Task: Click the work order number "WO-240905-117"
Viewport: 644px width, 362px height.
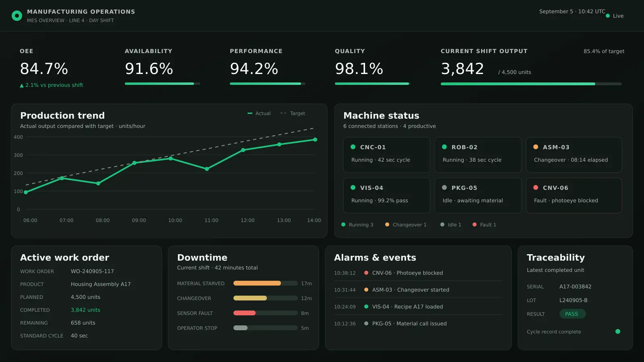Action: (92, 271)
